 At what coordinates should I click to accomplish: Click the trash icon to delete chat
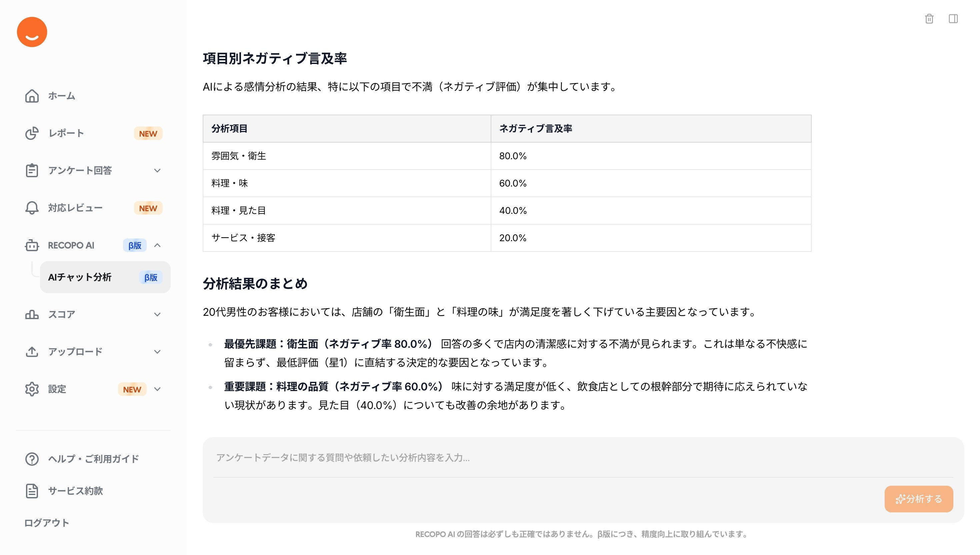(x=929, y=19)
